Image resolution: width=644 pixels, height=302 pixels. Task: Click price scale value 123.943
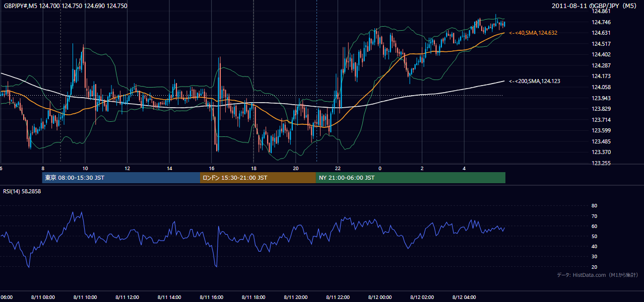601,98
